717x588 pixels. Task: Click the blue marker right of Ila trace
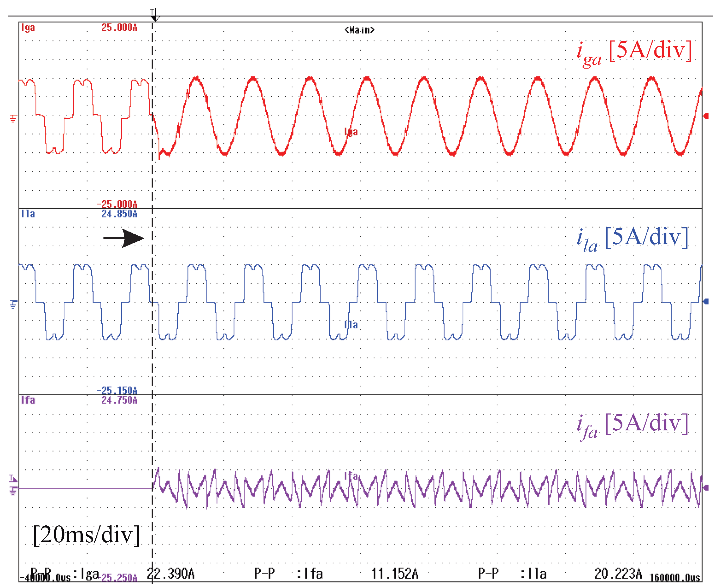(x=706, y=302)
